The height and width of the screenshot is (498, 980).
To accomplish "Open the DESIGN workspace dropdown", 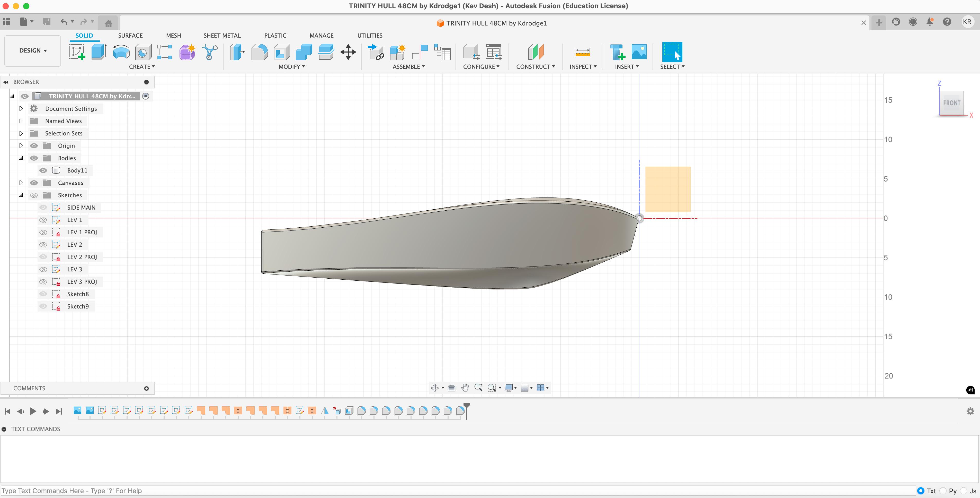I will (x=33, y=51).
